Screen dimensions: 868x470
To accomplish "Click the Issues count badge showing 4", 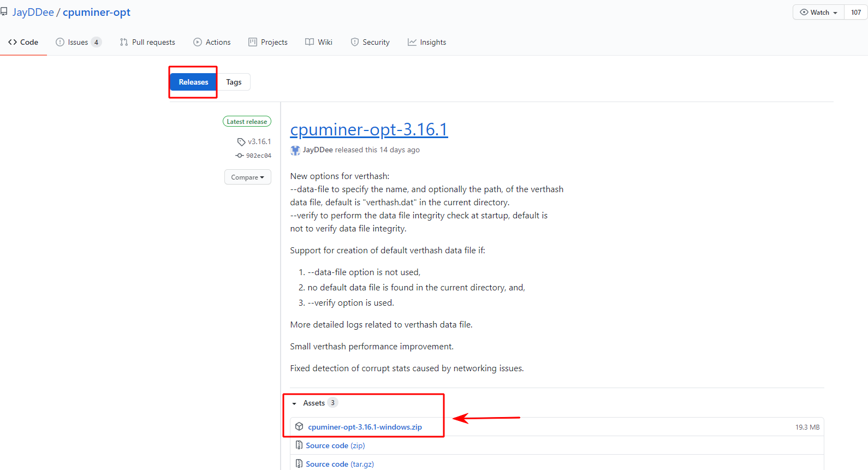I will [96, 42].
